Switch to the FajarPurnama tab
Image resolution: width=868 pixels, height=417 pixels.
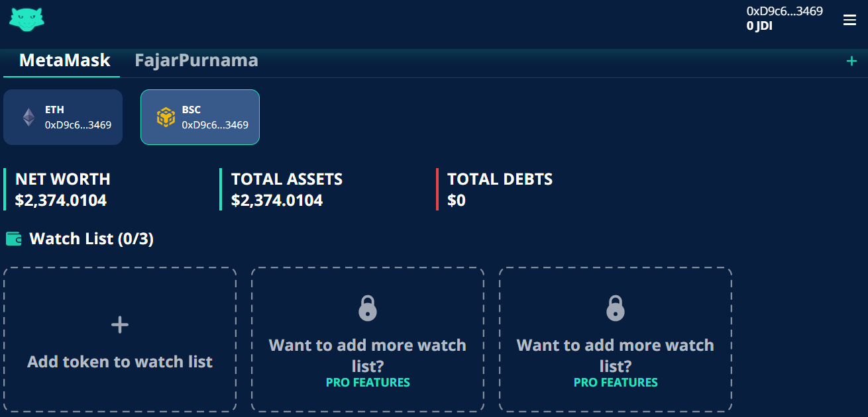[x=196, y=60]
